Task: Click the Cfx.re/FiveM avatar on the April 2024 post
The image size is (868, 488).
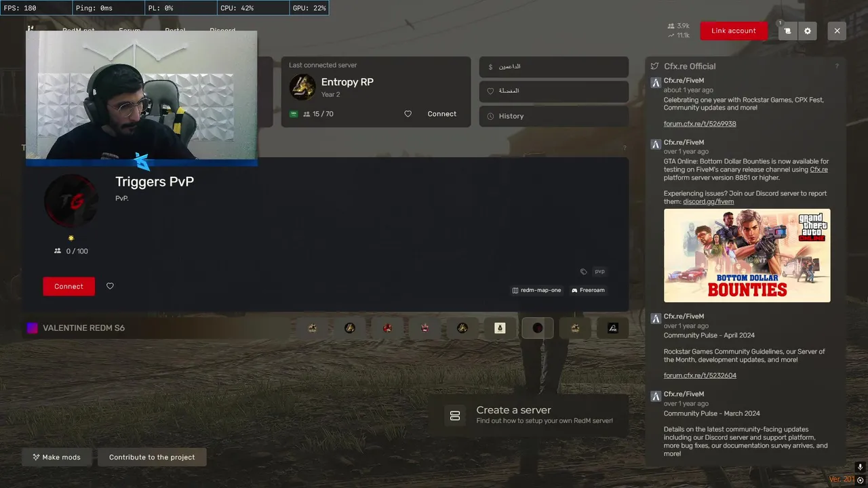Action: pyautogui.click(x=656, y=319)
